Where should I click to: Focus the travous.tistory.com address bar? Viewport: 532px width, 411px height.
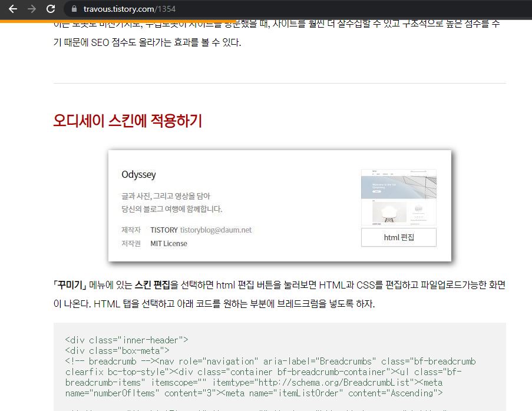tap(299, 9)
